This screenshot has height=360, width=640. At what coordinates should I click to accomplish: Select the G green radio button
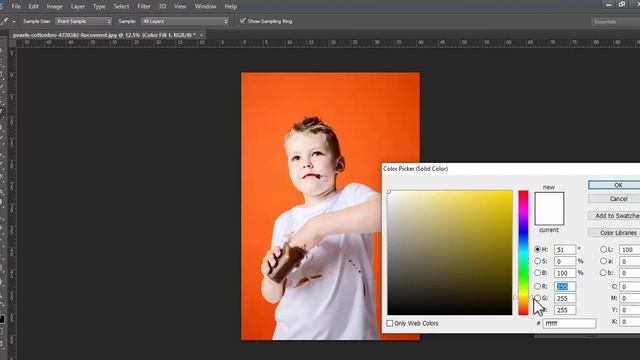(538, 298)
